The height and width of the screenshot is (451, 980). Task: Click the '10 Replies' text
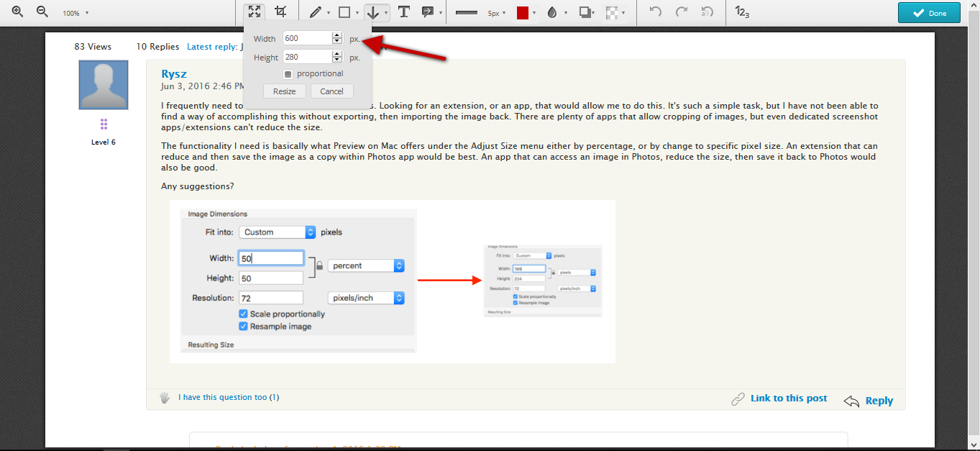pyautogui.click(x=157, y=47)
